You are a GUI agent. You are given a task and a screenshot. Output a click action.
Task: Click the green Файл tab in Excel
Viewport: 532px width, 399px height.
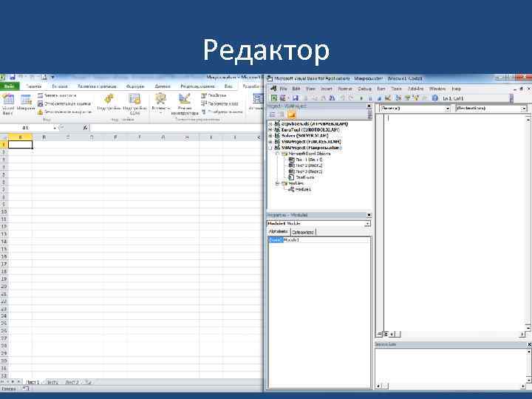[10, 86]
